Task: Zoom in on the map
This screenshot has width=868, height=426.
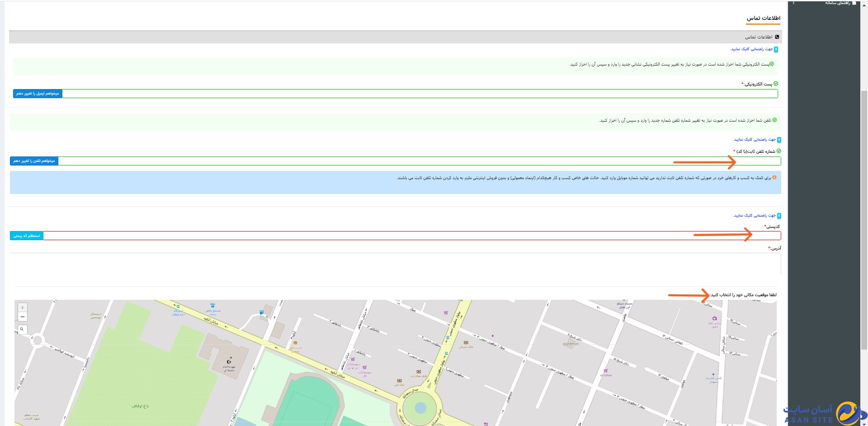Action: coord(23,308)
